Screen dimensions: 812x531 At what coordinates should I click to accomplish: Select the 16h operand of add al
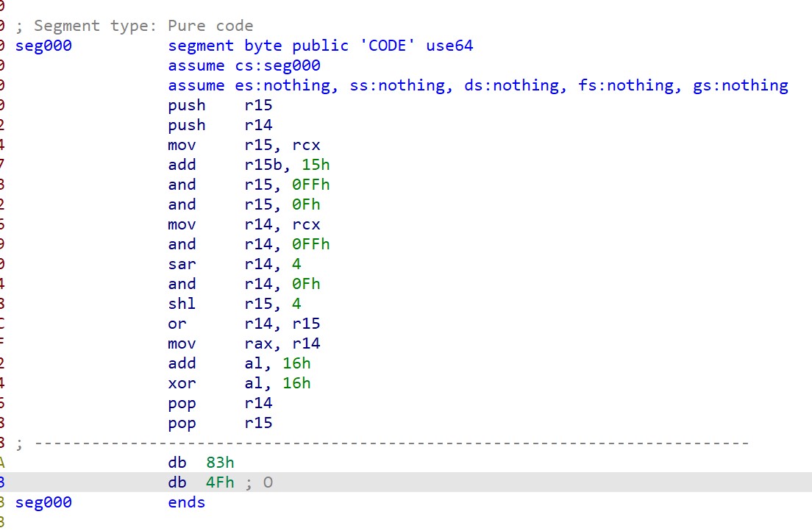click(x=296, y=363)
